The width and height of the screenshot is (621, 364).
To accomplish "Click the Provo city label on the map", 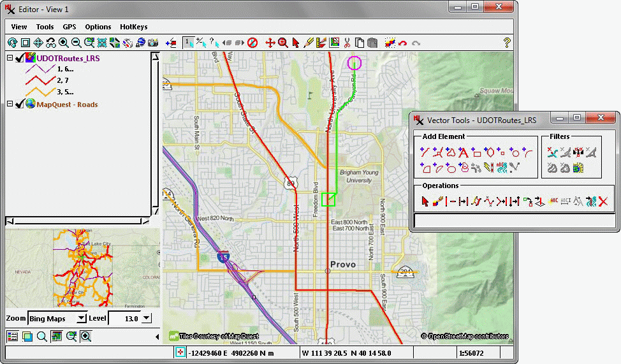I will click(x=343, y=264).
